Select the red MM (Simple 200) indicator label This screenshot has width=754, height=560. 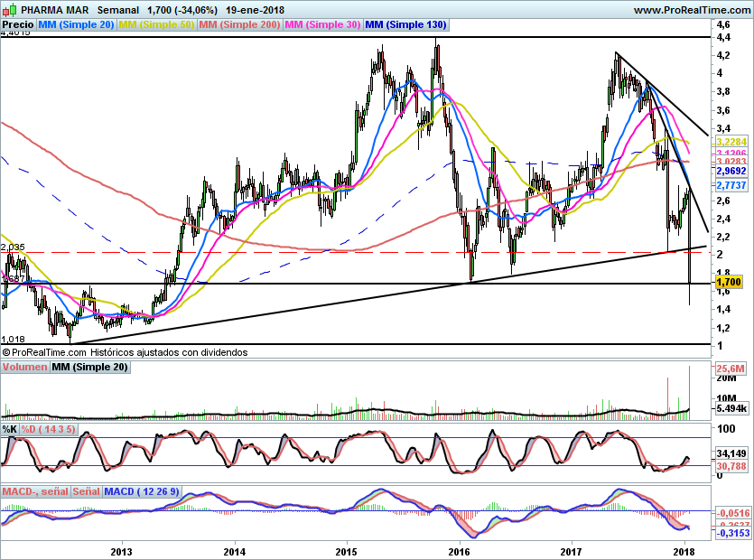(x=239, y=25)
